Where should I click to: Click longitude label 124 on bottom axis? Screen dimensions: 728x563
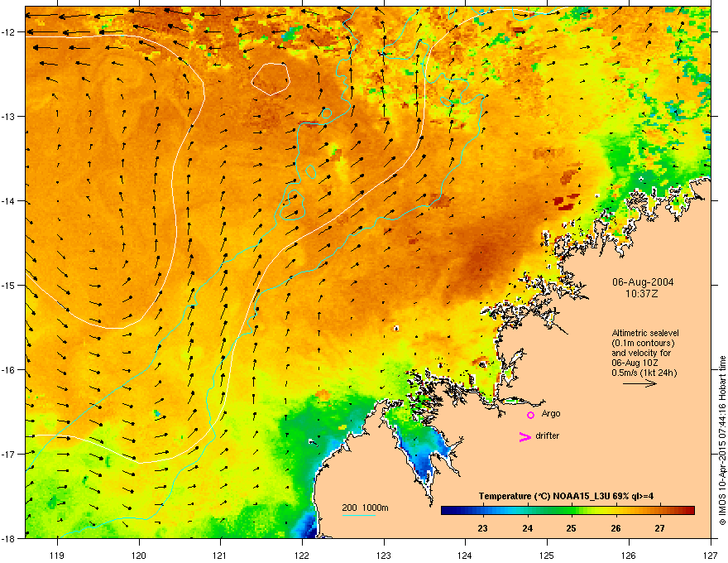(x=465, y=555)
